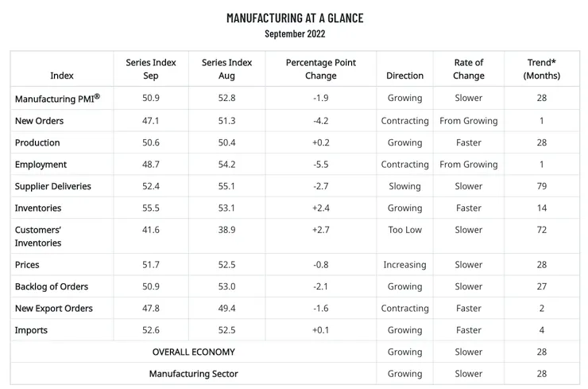Viewport: 588px width, 389px height.
Task: Select the Manufacturing Sector summary row label
Action: (193, 374)
